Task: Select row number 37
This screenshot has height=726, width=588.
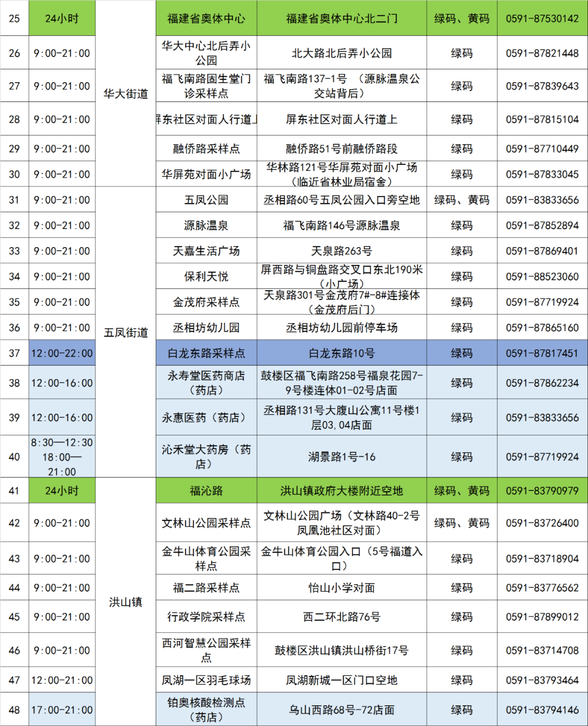Action: pyautogui.click(x=14, y=353)
